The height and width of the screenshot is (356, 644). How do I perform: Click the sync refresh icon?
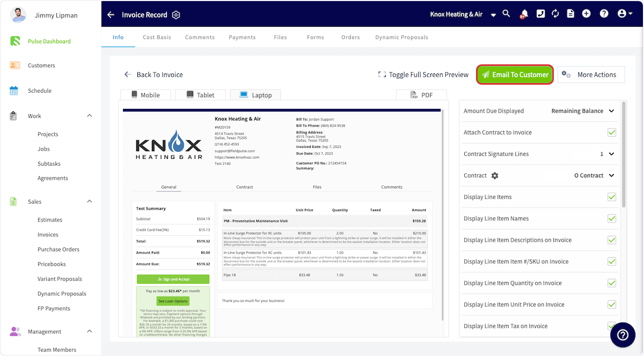tap(555, 14)
